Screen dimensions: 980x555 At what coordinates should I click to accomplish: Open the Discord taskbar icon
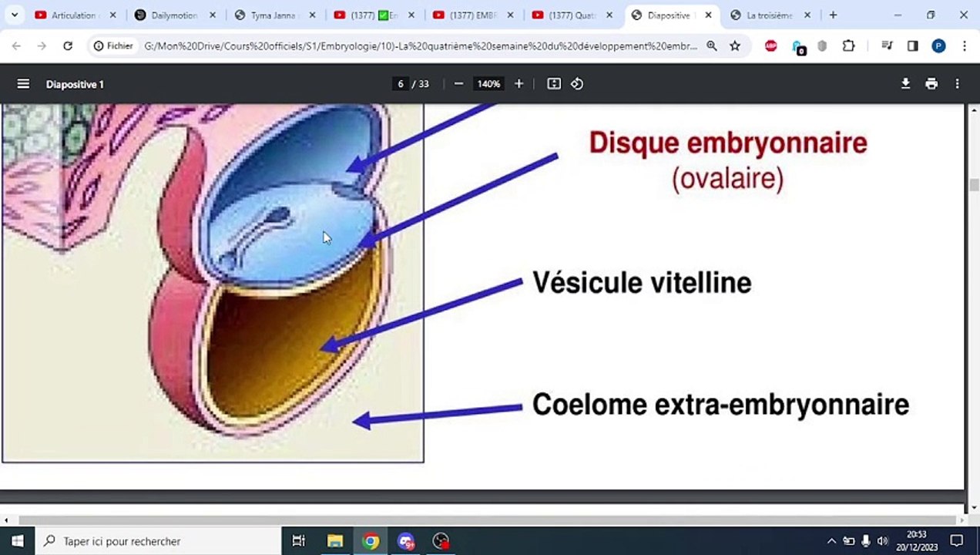pyautogui.click(x=406, y=541)
